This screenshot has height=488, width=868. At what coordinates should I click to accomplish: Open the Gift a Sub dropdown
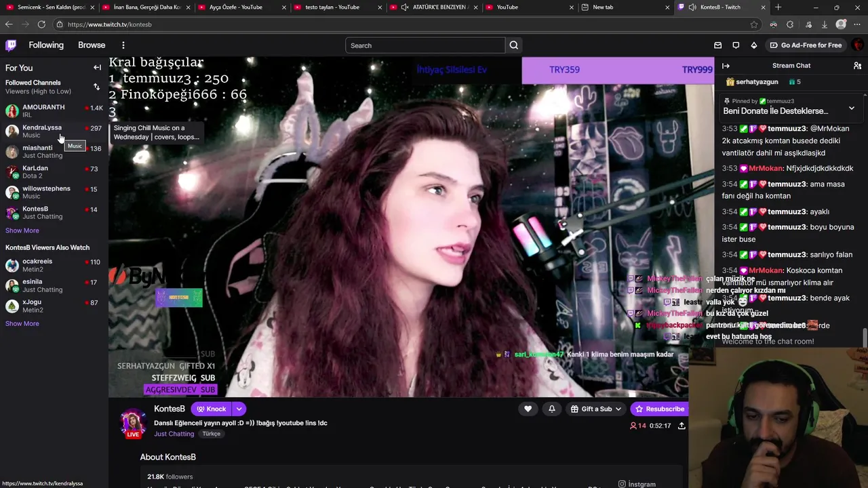(596, 409)
